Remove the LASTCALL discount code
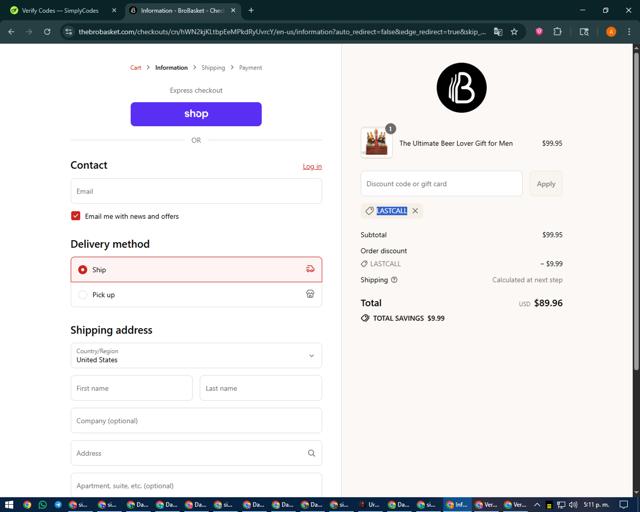 pyautogui.click(x=415, y=211)
